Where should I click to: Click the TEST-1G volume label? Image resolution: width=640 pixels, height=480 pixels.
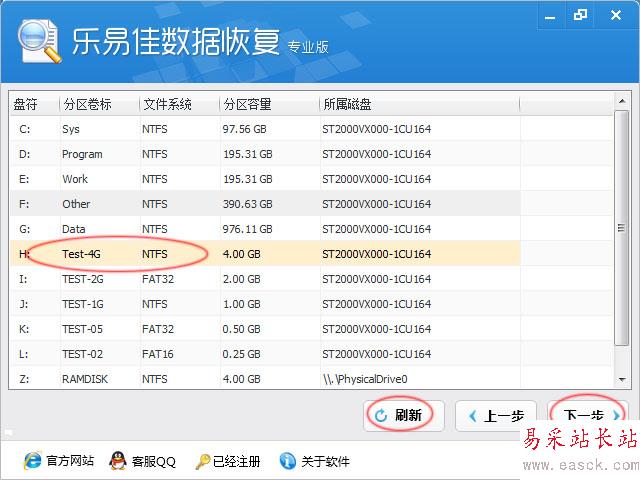point(82,304)
